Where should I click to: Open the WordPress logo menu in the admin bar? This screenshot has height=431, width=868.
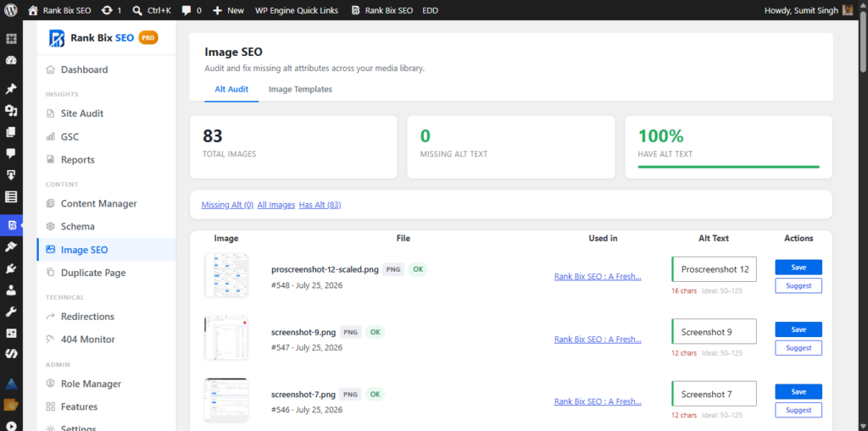[x=11, y=10]
